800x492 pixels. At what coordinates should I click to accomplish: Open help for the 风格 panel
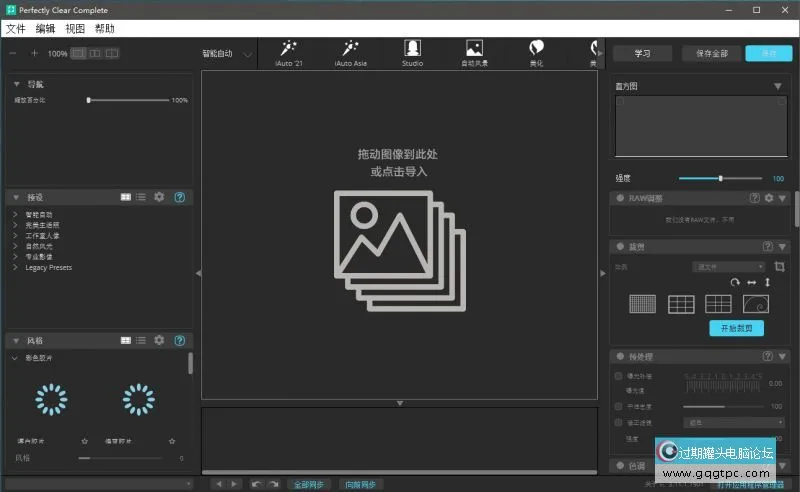pos(179,341)
